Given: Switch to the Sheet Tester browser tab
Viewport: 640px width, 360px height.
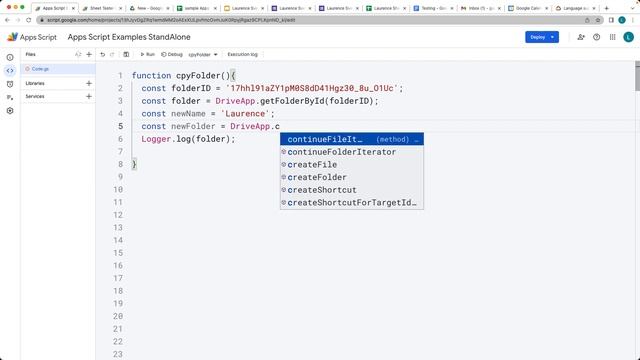Looking at the screenshot, I should pyautogui.click(x=102, y=8).
